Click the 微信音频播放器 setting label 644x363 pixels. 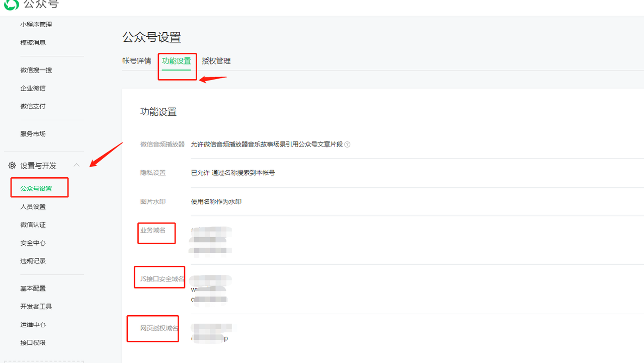click(x=163, y=144)
